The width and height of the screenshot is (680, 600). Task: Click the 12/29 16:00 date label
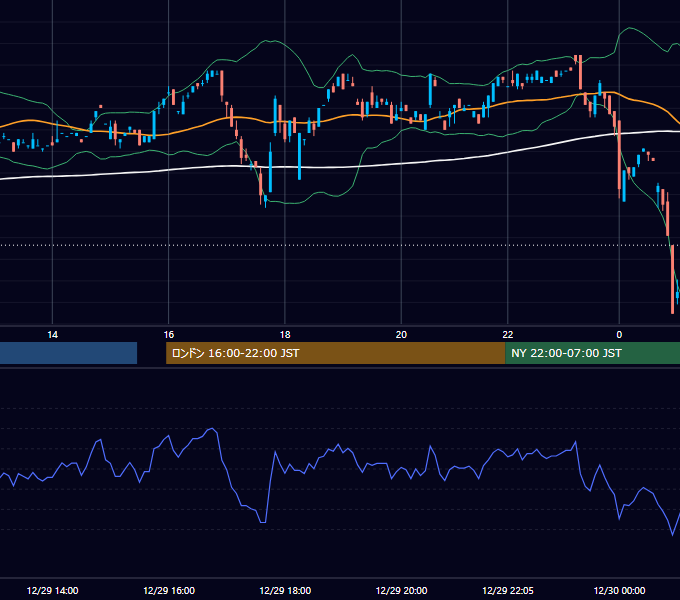coord(169,590)
